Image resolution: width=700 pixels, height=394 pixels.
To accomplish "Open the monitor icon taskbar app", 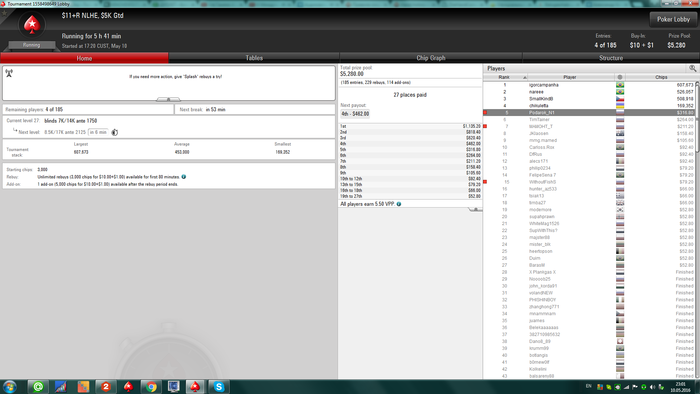I will (x=173, y=386).
